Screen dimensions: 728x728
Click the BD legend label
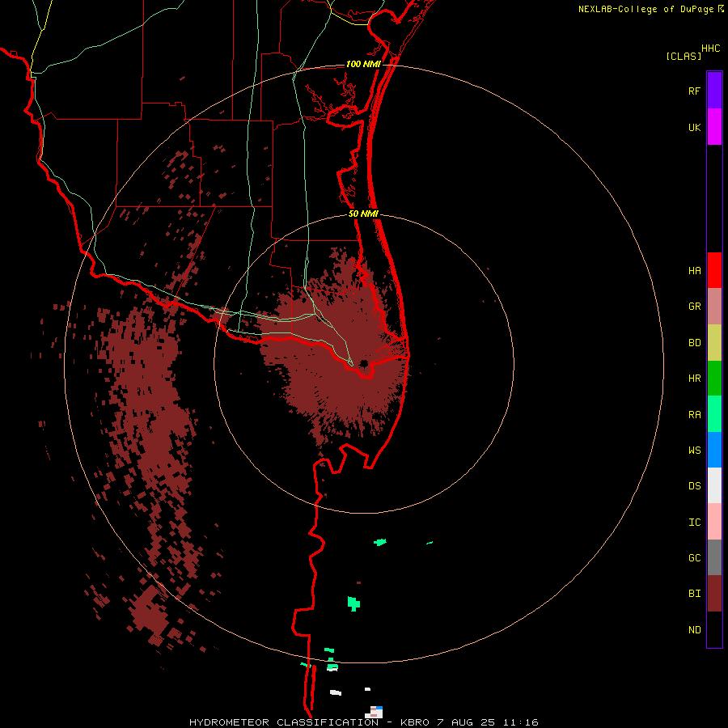694,343
